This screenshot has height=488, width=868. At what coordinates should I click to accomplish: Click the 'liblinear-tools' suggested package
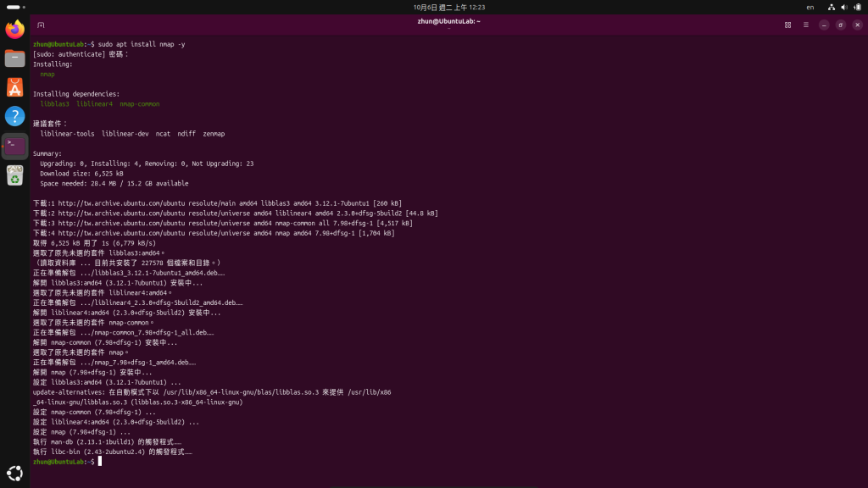coord(67,134)
